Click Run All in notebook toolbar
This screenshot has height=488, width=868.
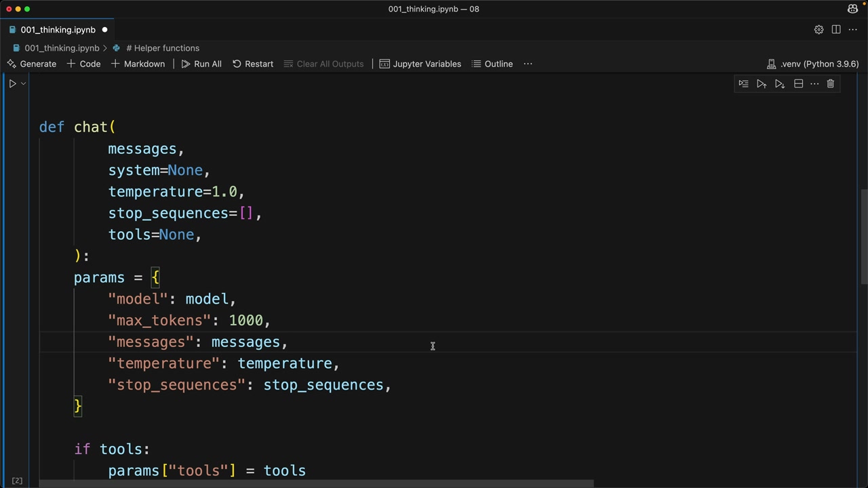coord(201,64)
